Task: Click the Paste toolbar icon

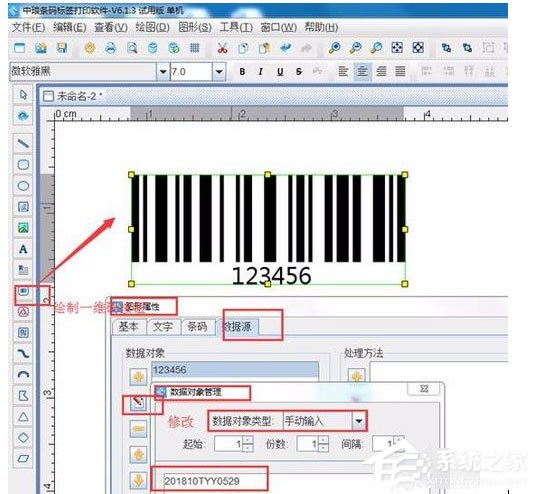Action: click(x=265, y=48)
